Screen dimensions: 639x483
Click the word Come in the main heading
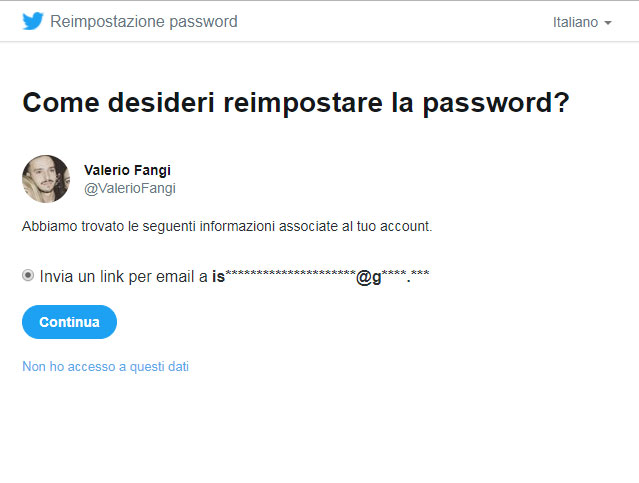click(61, 103)
